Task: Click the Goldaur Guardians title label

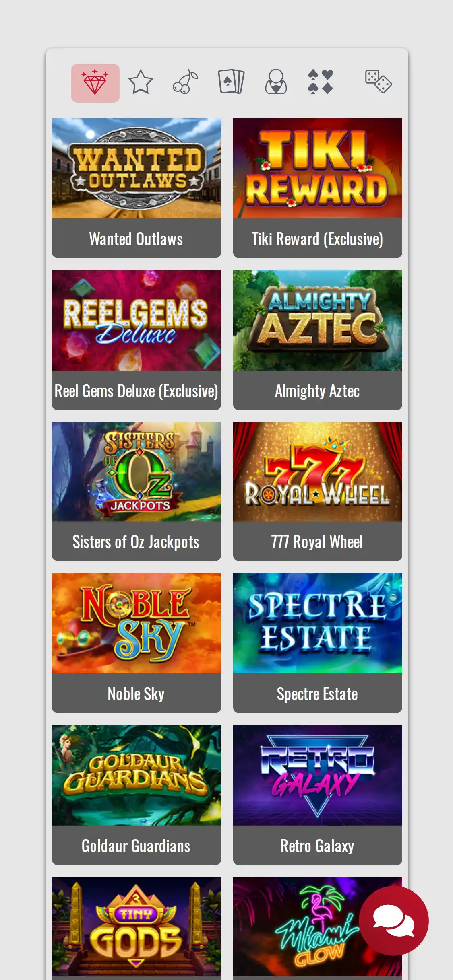Action: [137, 846]
